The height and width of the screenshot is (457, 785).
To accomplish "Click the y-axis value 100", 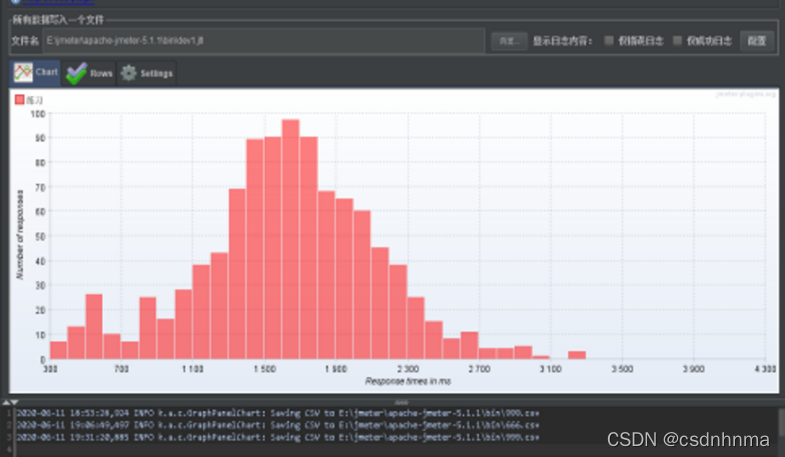I will [x=38, y=114].
